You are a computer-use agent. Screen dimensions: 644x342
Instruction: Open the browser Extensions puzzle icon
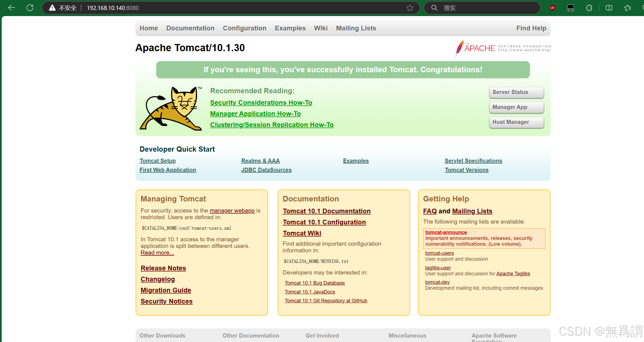(589, 7)
